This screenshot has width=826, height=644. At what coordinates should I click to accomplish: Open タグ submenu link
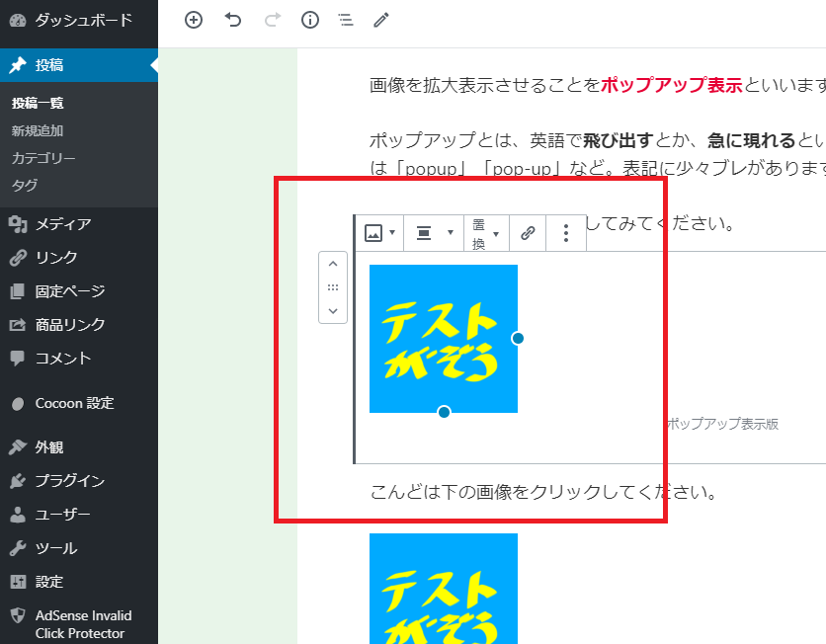[x=25, y=186]
